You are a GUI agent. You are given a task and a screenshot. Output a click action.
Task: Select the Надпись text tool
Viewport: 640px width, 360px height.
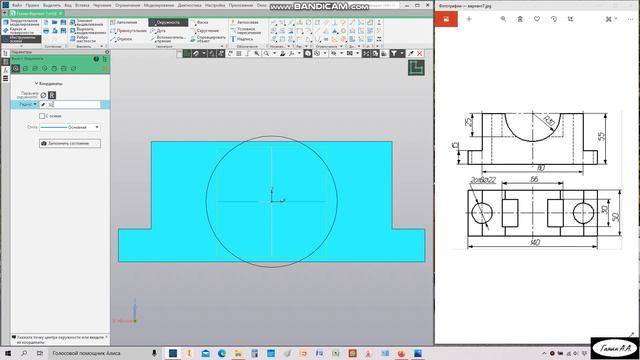coord(242,39)
